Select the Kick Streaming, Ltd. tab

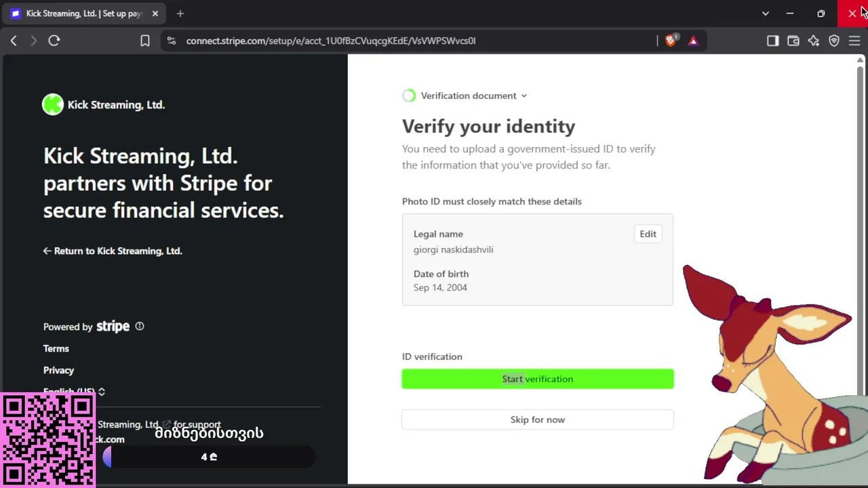coord(85,14)
